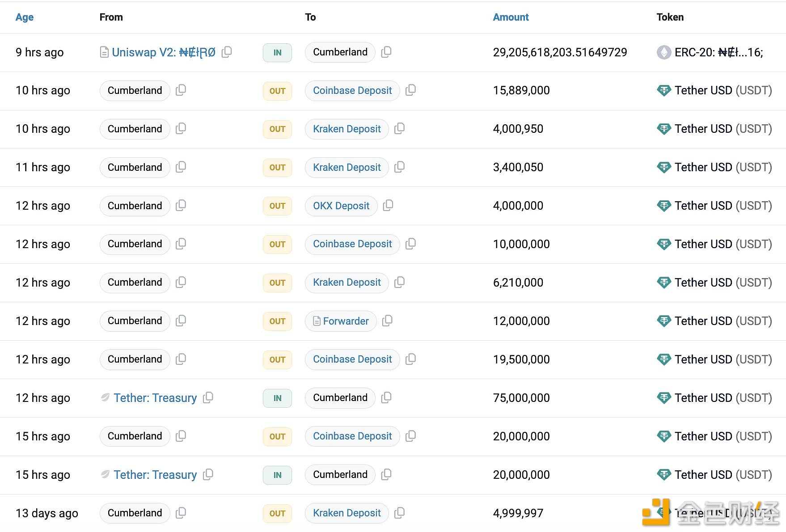The width and height of the screenshot is (786, 532).
Task: Select the IN direction badge in the 9 hrs ago row
Action: 277,53
